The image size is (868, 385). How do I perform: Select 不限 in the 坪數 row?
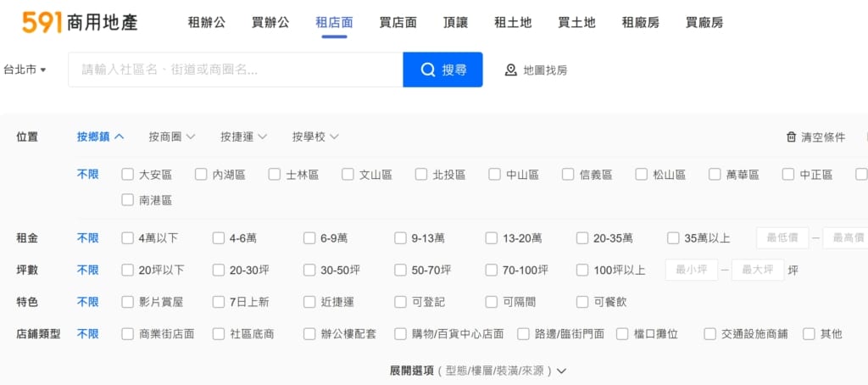click(87, 270)
